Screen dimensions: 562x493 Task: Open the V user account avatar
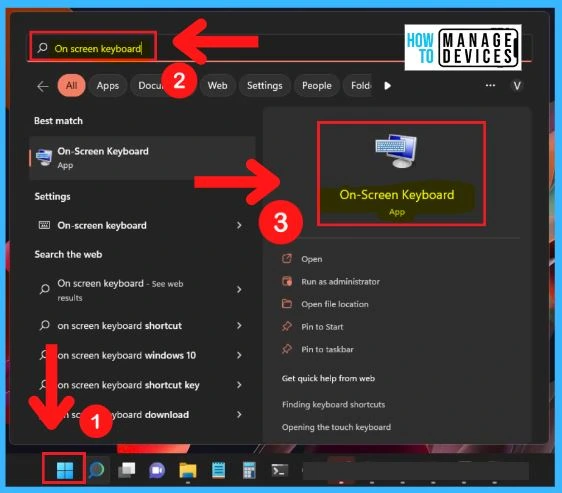click(517, 86)
